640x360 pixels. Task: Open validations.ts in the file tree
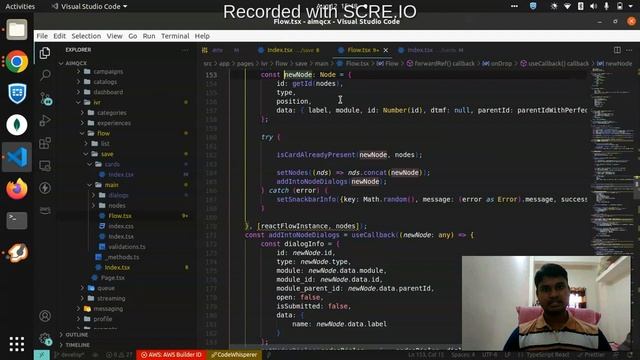click(x=127, y=247)
